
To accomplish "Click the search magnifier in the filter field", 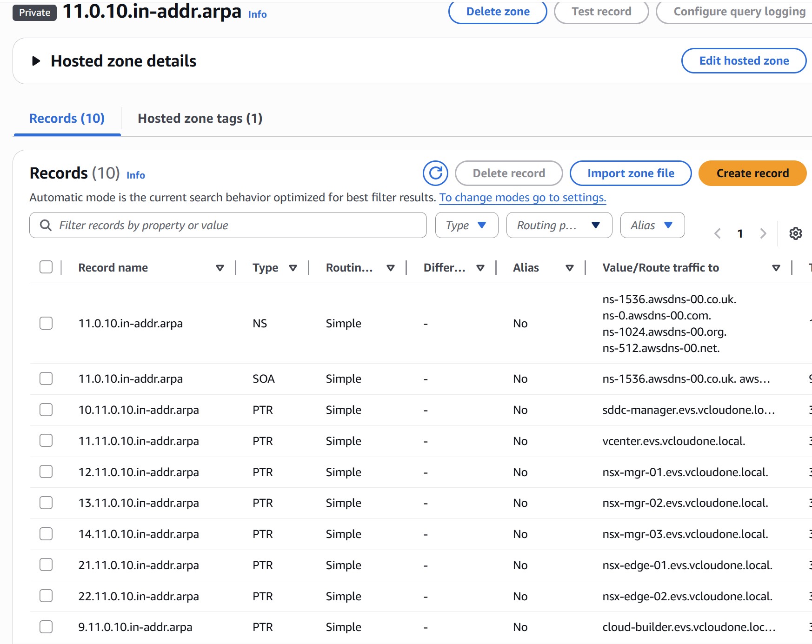I will pyautogui.click(x=45, y=225).
